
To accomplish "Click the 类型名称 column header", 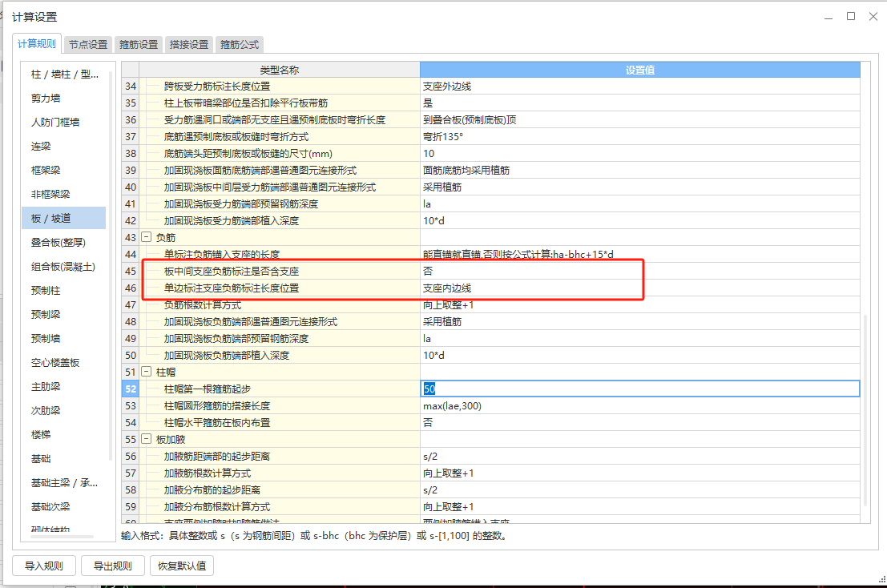I will click(x=280, y=70).
